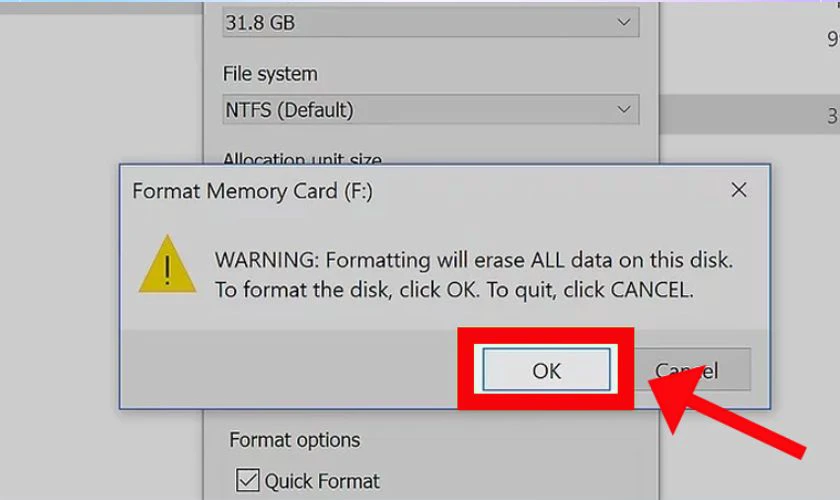840x500 pixels.
Task: Cancel the format warning dialog
Action: [693, 370]
